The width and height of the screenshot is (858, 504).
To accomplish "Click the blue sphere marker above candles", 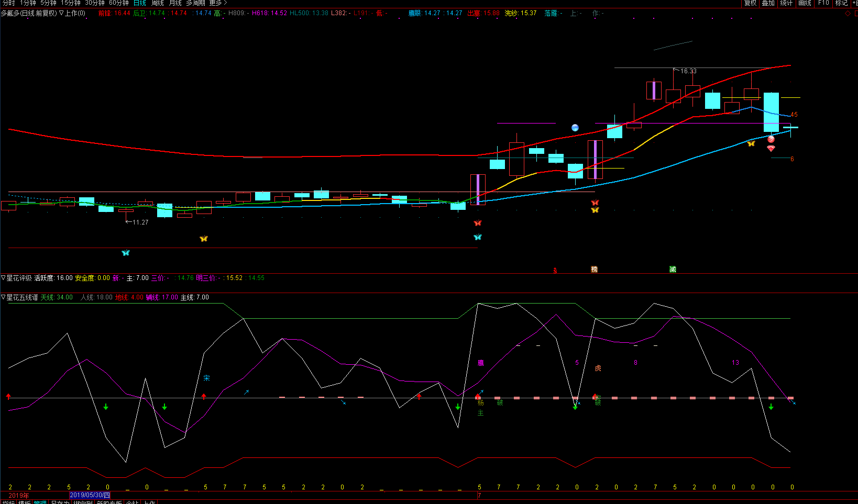I will (575, 128).
